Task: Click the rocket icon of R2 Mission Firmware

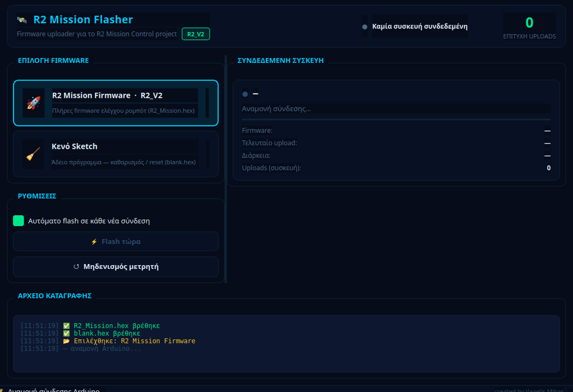Action: [33, 103]
